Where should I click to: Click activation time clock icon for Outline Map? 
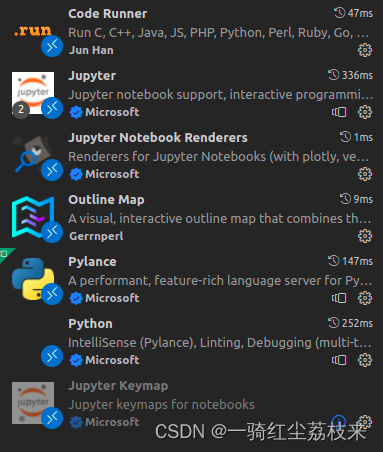(345, 199)
